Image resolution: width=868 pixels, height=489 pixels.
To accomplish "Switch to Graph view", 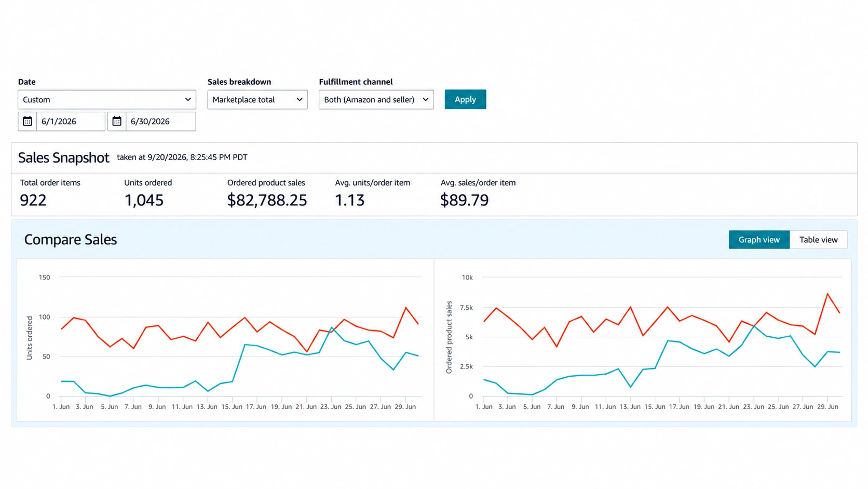I will coord(759,240).
